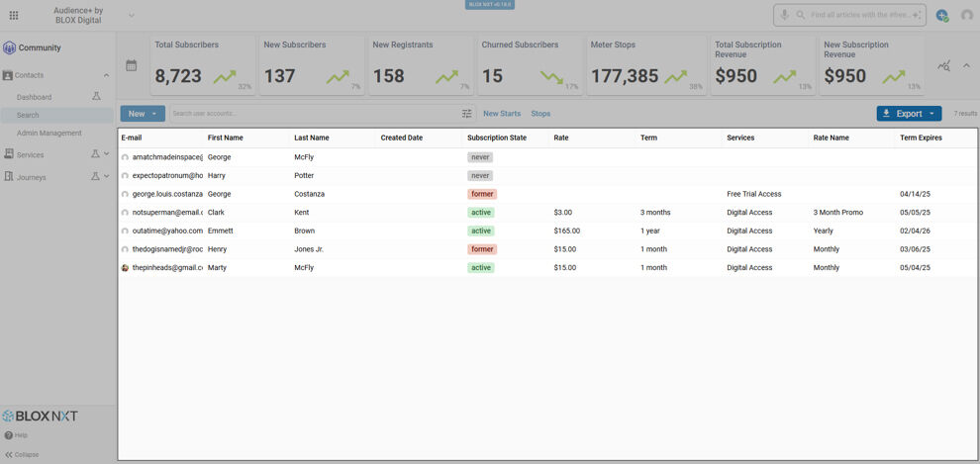Open the Total Subscribers metric card
The width and height of the screenshot is (980, 464).
203,65
